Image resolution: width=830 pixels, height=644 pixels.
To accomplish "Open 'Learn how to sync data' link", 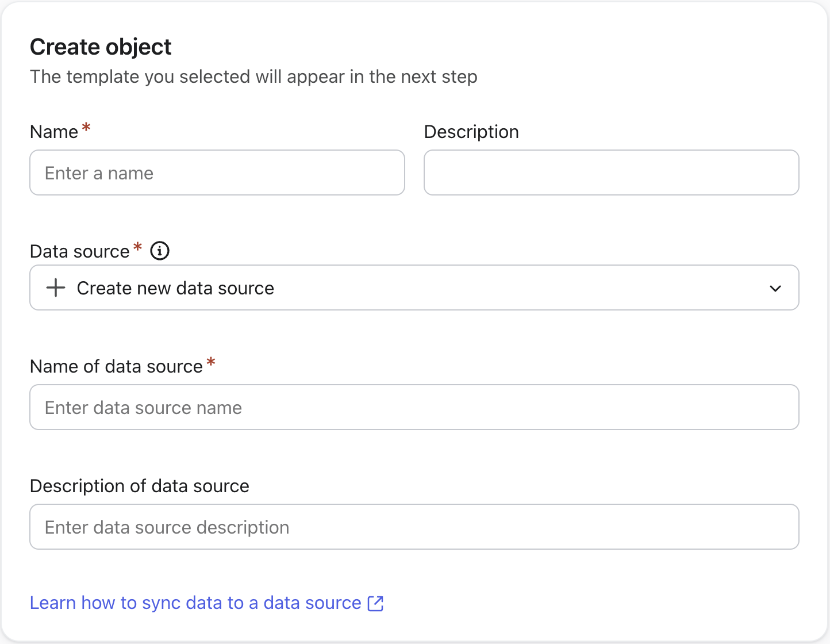I will click(x=195, y=603).
